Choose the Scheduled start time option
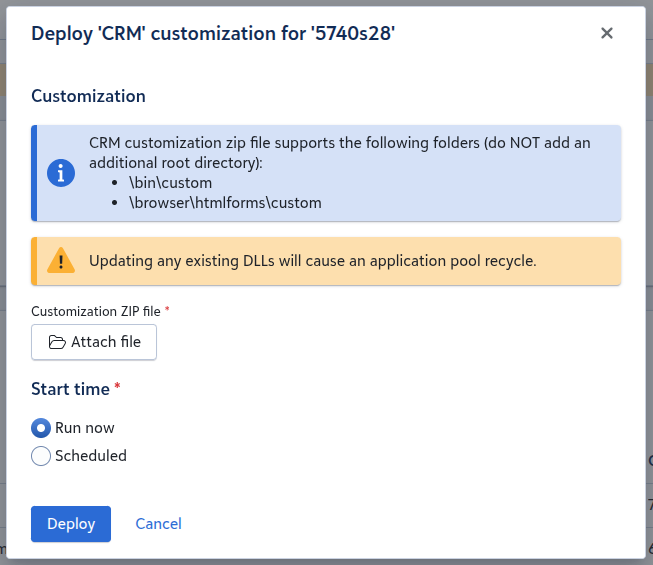 [41, 456]
